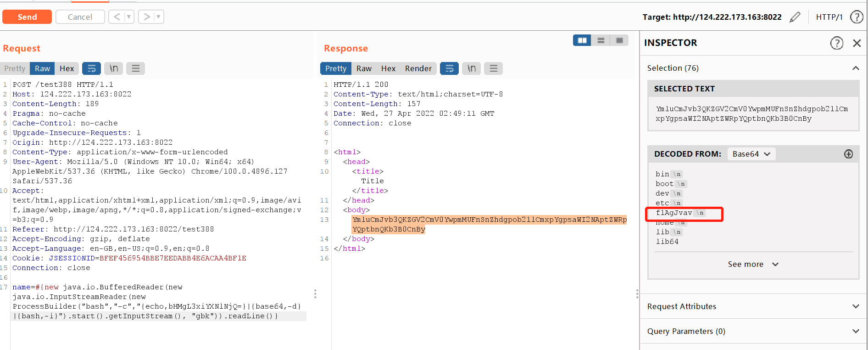Switch Request view to Raw tab
This screenshot has height=350, width=868.
pyautogui.click(x=42, y=68)
